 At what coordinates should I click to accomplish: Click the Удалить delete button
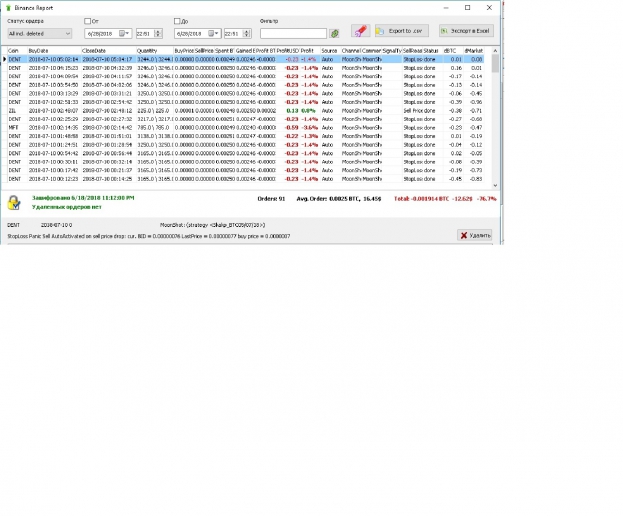click(x=475, y=236)
